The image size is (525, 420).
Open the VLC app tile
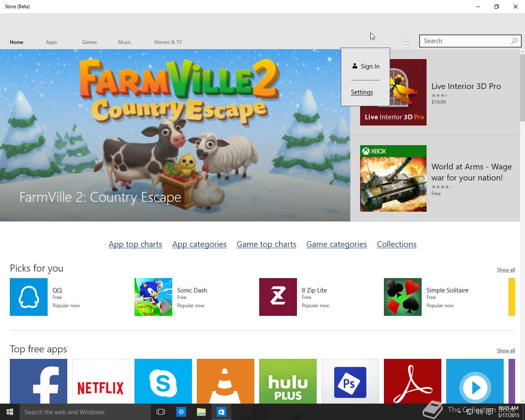coord(226,381)
